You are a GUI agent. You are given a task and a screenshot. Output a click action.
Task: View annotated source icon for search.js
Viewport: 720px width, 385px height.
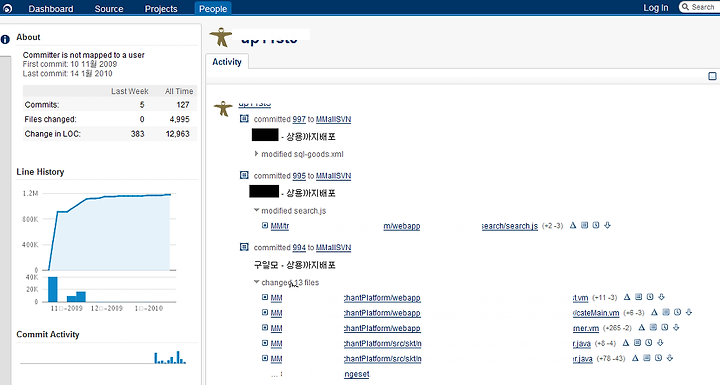[584, 225]
